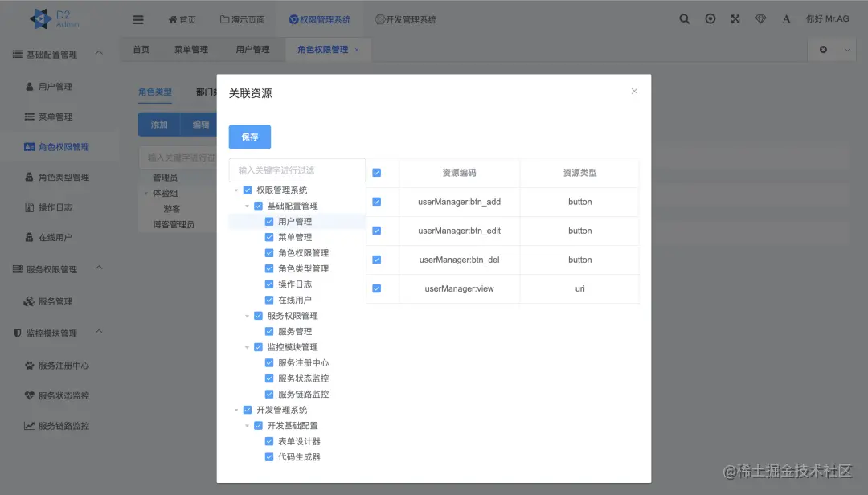Screen dimensions: 868x495
Task: Collapse the 基础配置管理 sidebar section
Action: [54, 54]
